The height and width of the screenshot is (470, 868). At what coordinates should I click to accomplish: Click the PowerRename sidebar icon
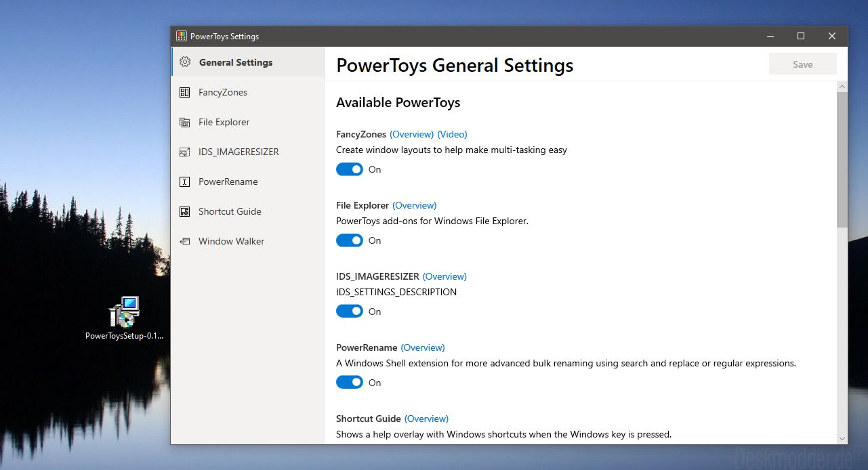[184, 181]
